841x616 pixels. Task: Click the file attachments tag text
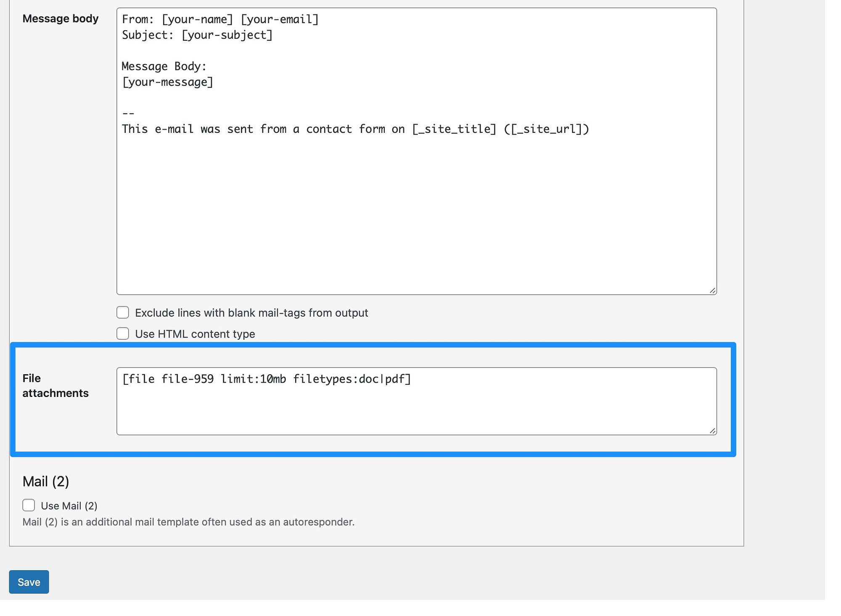(x=266, y=379)
